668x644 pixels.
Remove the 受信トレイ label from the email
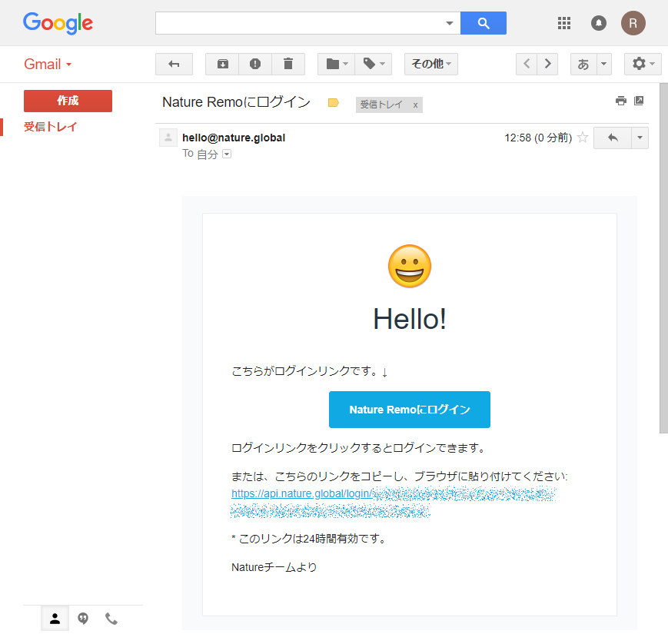pyautogui.click(x=415, y=105)
